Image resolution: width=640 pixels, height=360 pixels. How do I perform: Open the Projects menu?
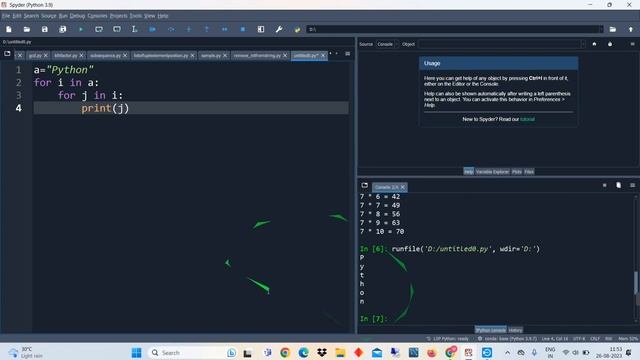coord(118,16)
